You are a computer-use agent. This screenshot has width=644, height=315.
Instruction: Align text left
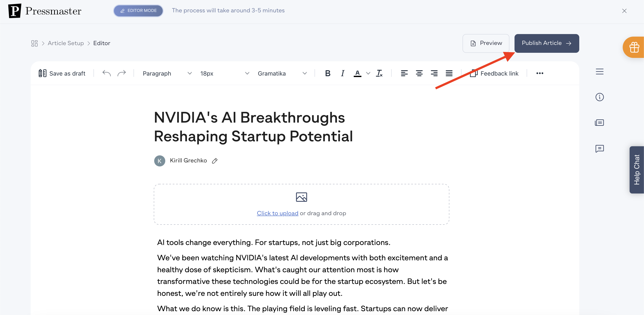coord(404,73)
